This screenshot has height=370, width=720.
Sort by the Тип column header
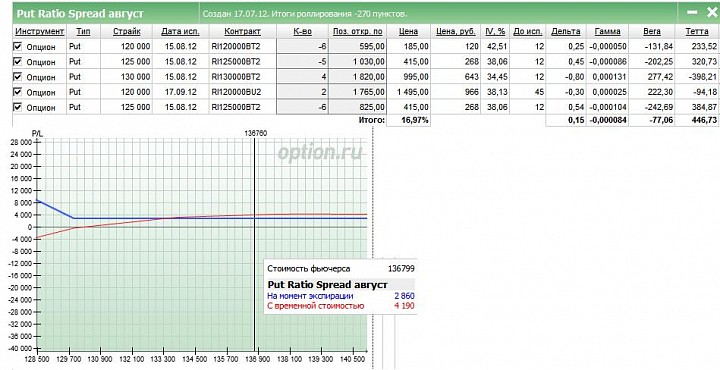tap(83, 31)
